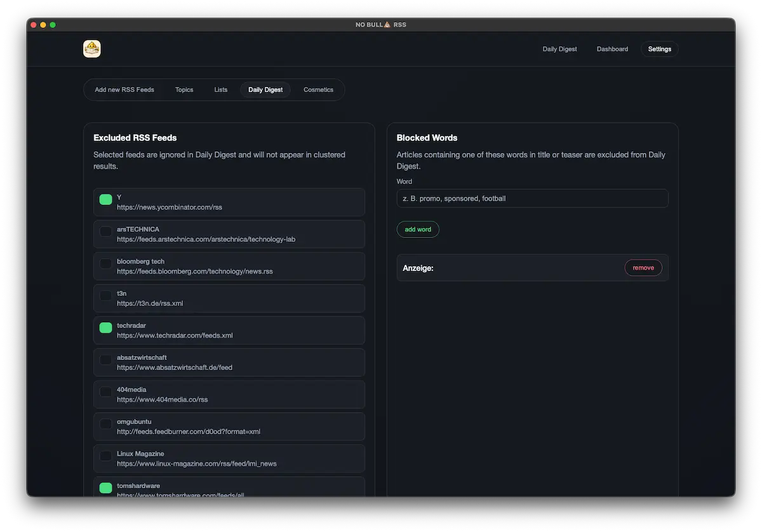Enable exclusion for omgubuntu feed
Image resolution: width=762 pixels, height=532 pixels.
(x=105, y=424)
